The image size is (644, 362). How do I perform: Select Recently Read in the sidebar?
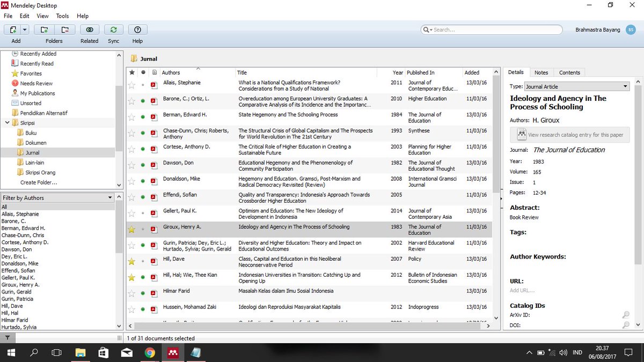tap(36, 63)
